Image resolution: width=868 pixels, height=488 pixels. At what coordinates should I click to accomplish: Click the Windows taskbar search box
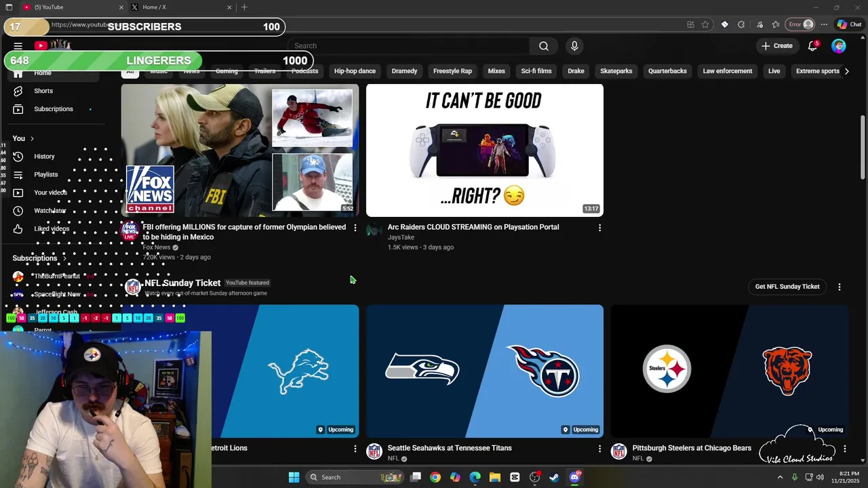coord(354,477)
